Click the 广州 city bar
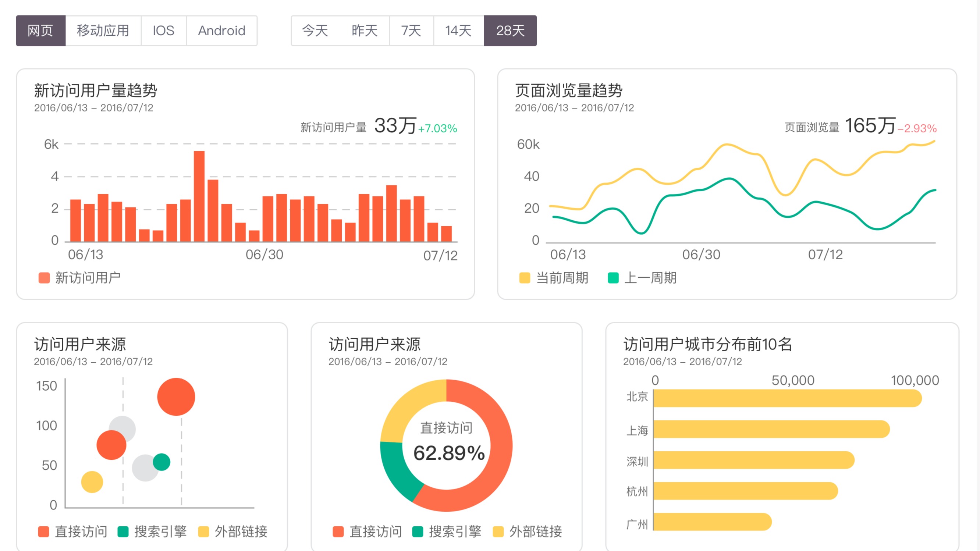Image resolution: width=980 pixels, height=551 pixels. point(713,522)
